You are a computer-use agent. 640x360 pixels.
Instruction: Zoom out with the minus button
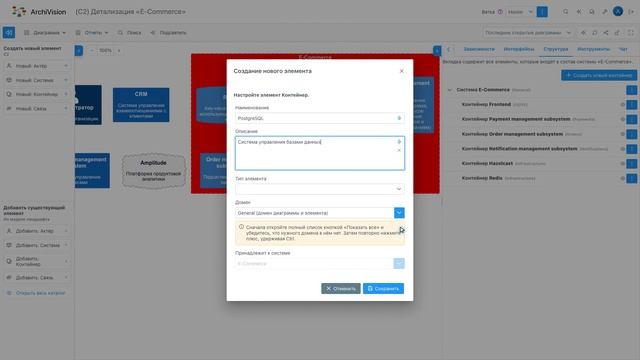92,51
